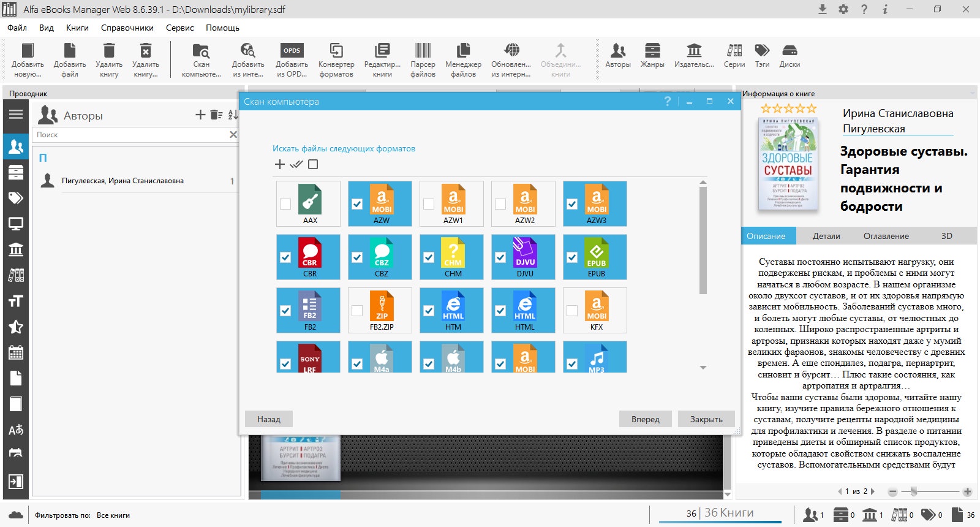Click the OPDS add-book icon
This screenshot has width=980, height=527.
292,60
